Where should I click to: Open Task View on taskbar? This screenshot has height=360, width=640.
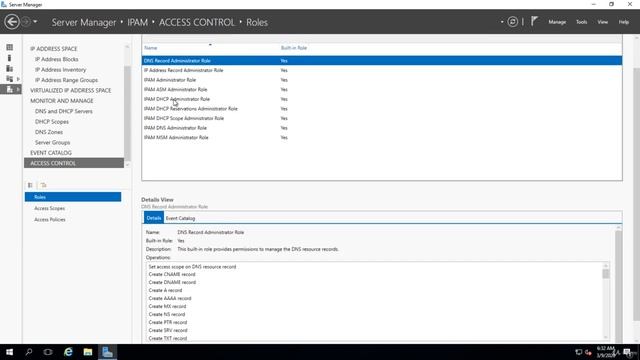pos(48,352)
